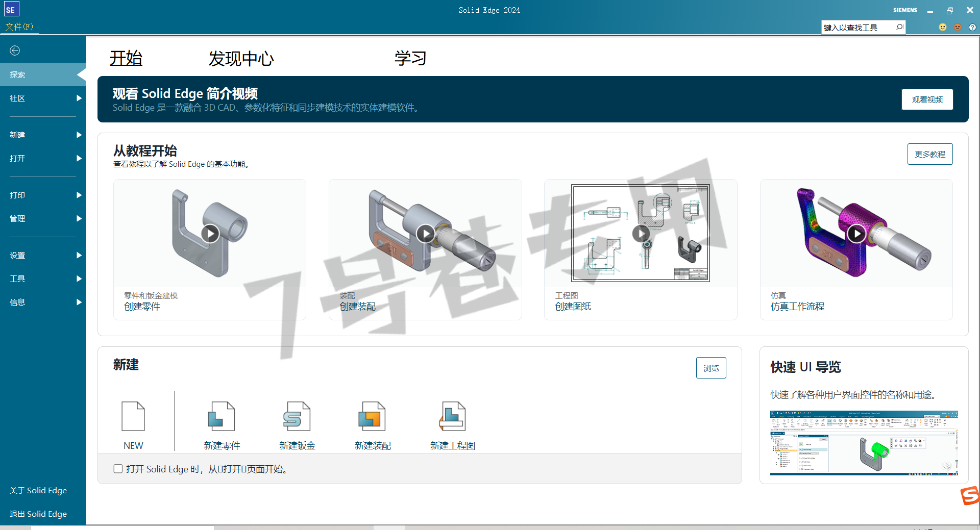Play the 创建装配 tutorial video
This screenshot has height=530, width=980.
pos(426,234)
